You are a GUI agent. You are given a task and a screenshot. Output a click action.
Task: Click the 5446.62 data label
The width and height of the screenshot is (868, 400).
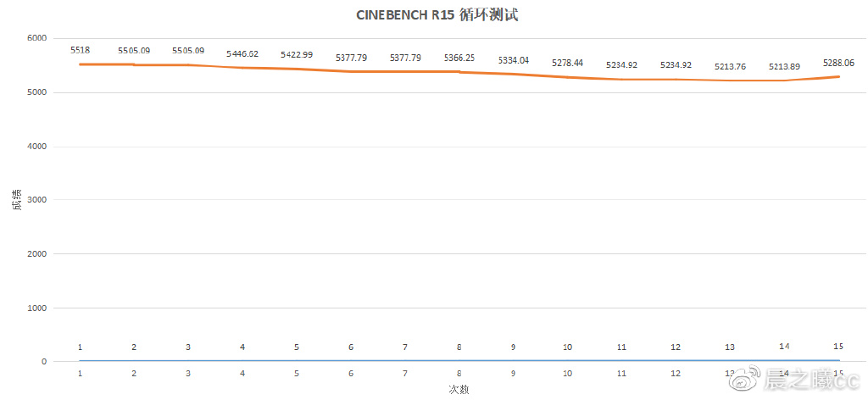click(242, 53)
